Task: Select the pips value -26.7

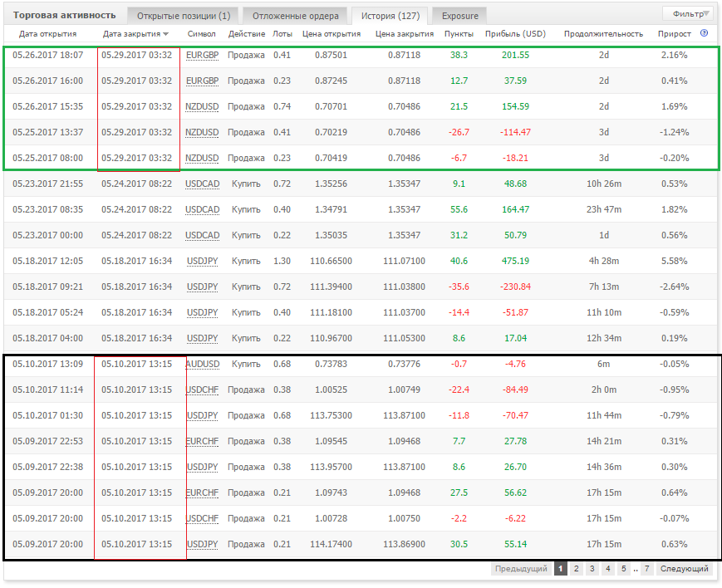Action: pyautogui.click(x=459, y=133)
